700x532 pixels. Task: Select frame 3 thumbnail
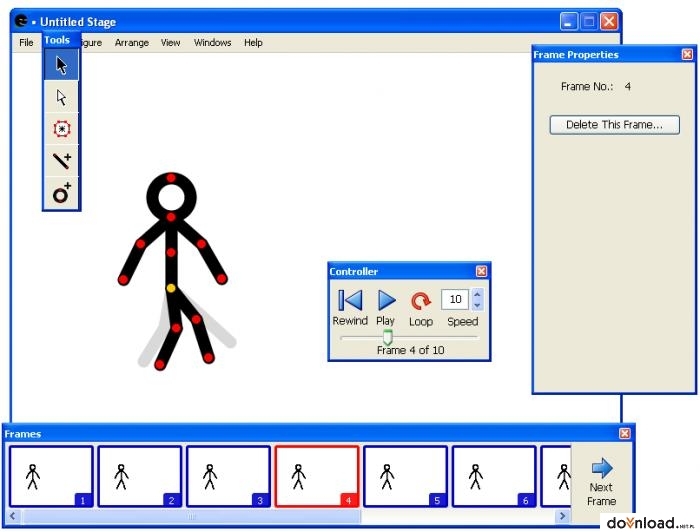[x=229, y=476]
